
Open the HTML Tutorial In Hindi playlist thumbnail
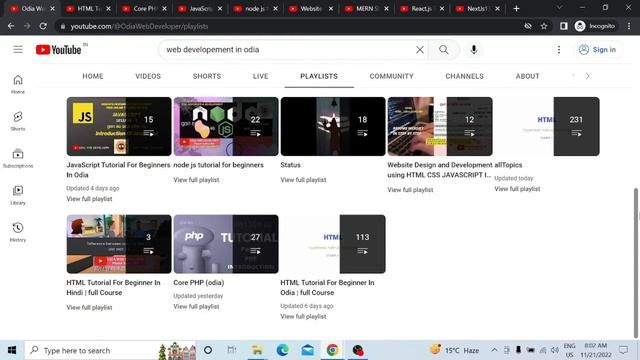tap(119, 244)
